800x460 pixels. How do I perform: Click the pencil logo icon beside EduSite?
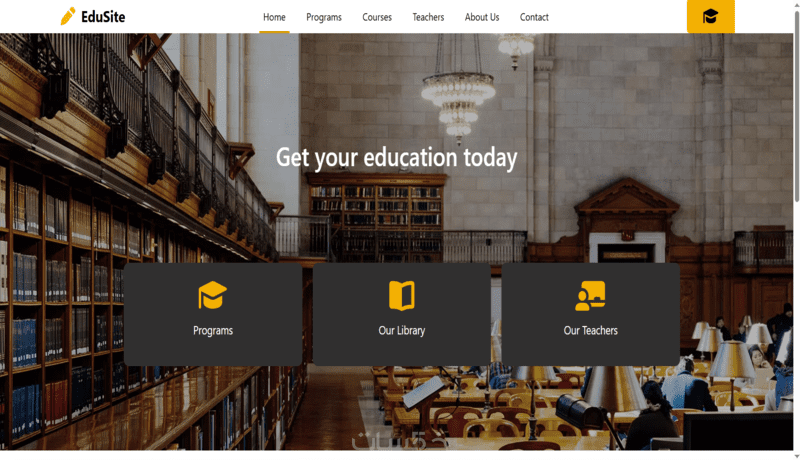(68, 16)
